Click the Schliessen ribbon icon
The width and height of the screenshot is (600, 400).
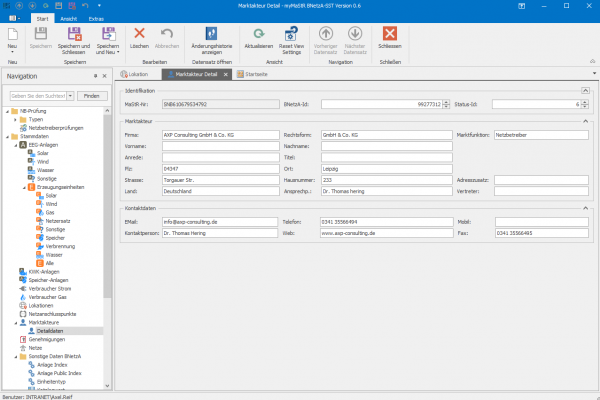(389, 35)
